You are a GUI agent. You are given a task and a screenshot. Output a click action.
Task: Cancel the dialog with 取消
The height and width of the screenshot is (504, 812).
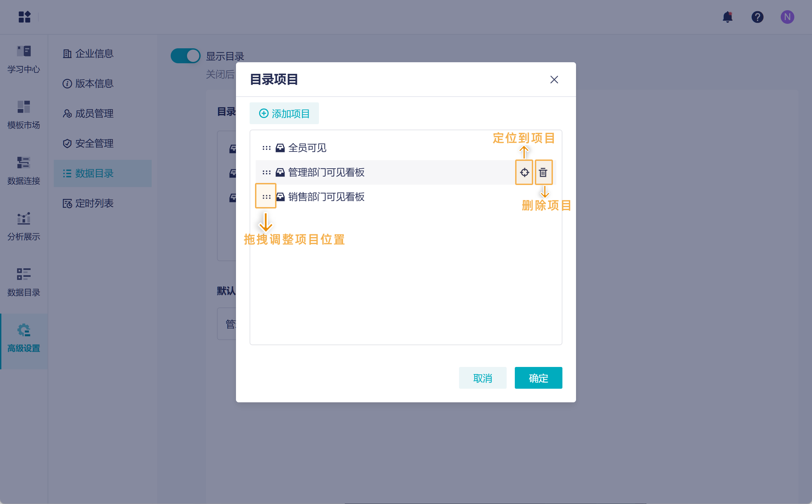[483, 378]
